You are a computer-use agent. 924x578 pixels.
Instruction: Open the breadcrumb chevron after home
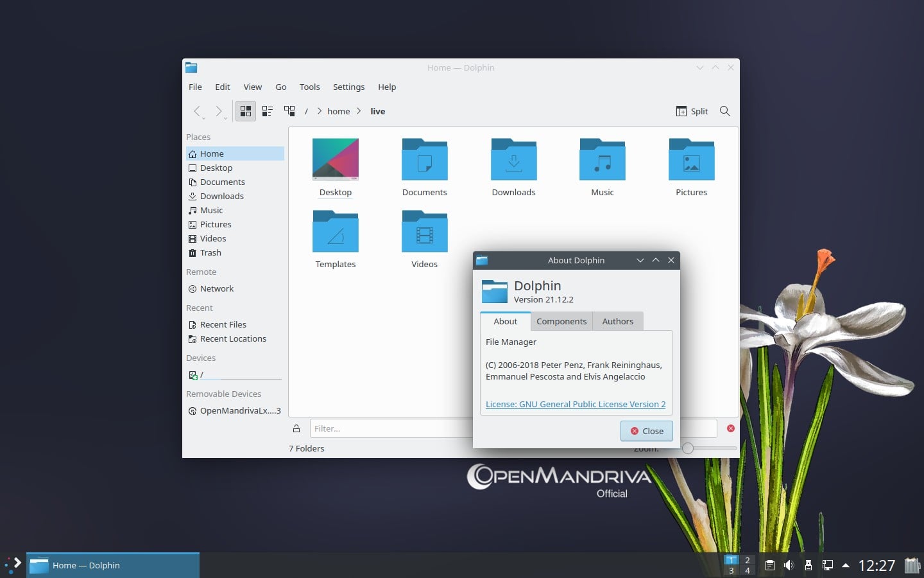(359, 111)
